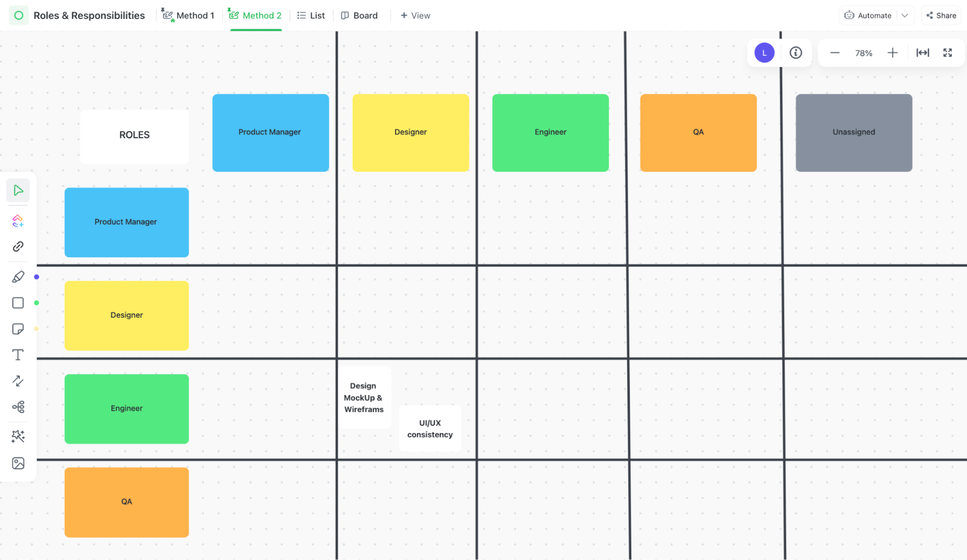Open the insert image tool

[18, 463]
